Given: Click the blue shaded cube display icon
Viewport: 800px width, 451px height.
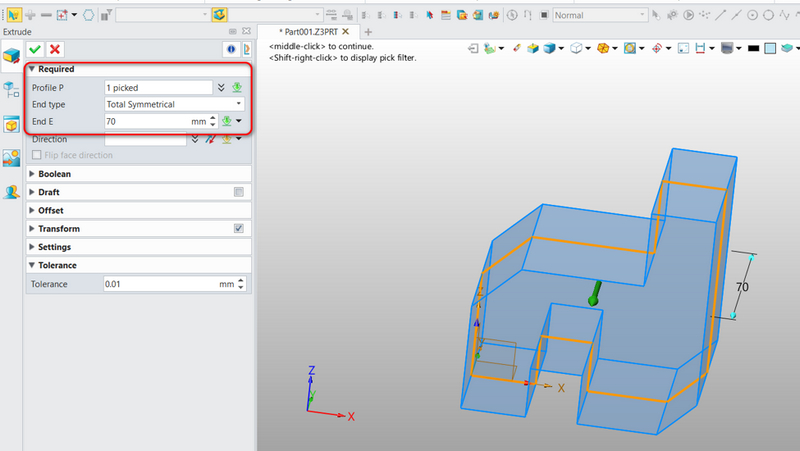Looking at the screenshot, I should [x=549, y=48].
